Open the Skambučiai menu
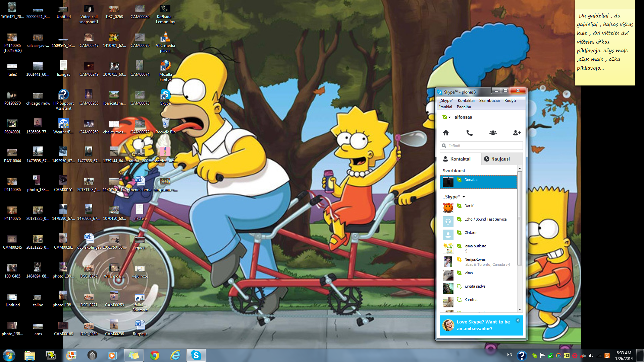The height and width of the screenshot is (362, 644). [x=489, y=101]
